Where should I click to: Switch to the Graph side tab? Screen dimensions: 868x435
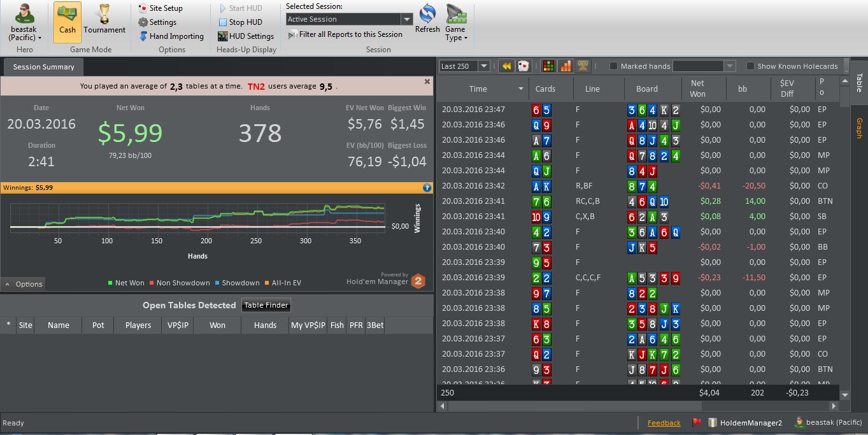(859, 128)
